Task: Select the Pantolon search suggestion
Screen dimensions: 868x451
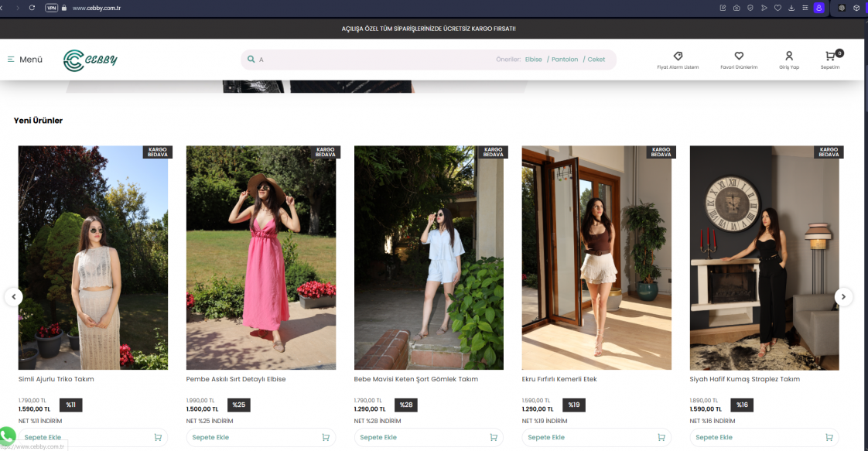Action: tap(565, 60)
